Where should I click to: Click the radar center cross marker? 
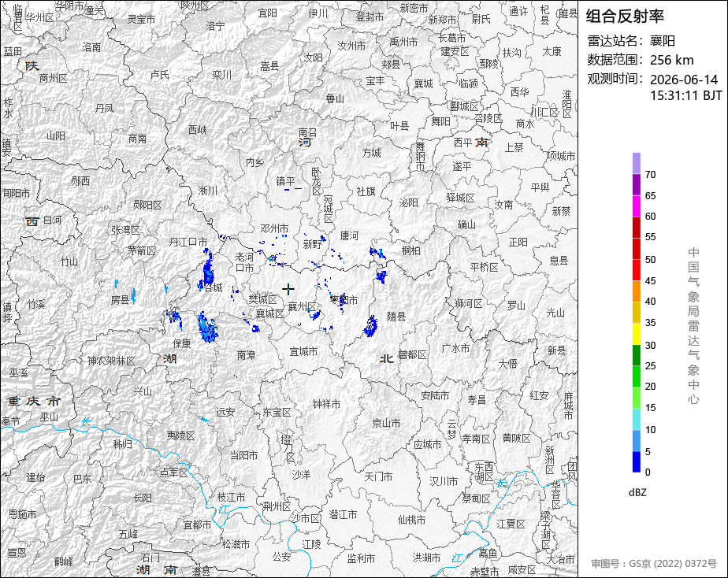[288, 290]
